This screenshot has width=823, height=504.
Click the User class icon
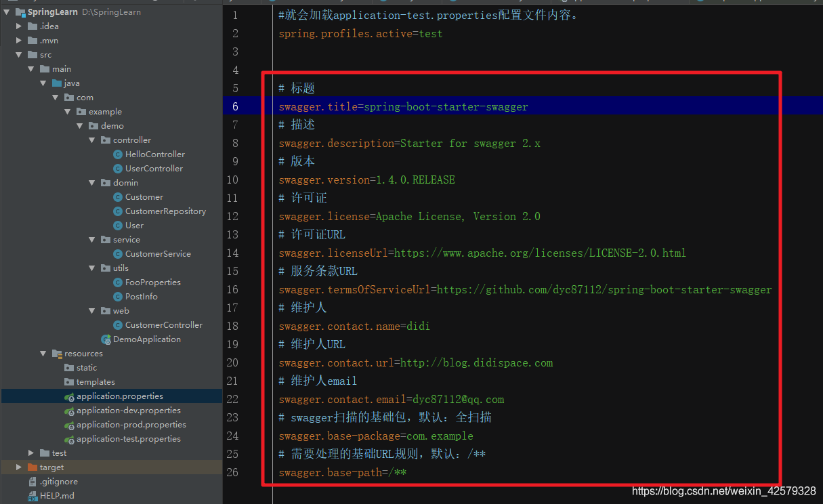click(118, 226)
